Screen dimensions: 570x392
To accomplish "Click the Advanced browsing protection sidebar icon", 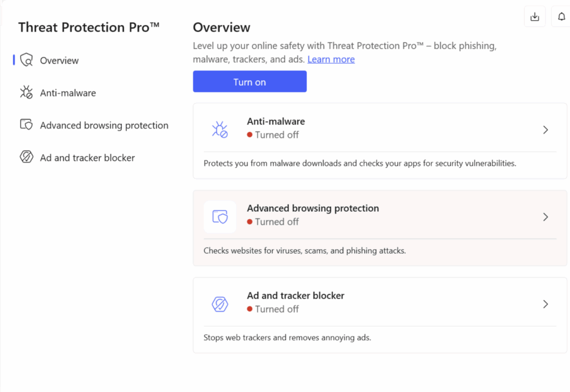I will [26, 125].
